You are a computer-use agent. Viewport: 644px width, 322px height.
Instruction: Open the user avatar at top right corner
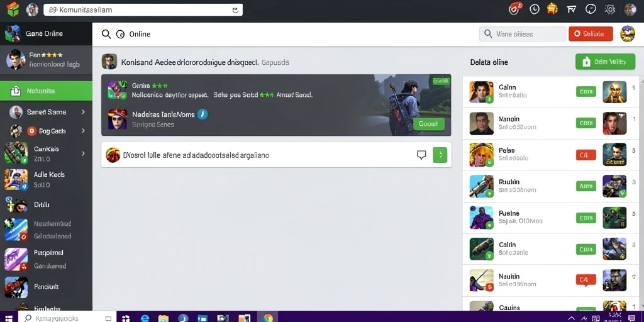(x=630, y=9)
